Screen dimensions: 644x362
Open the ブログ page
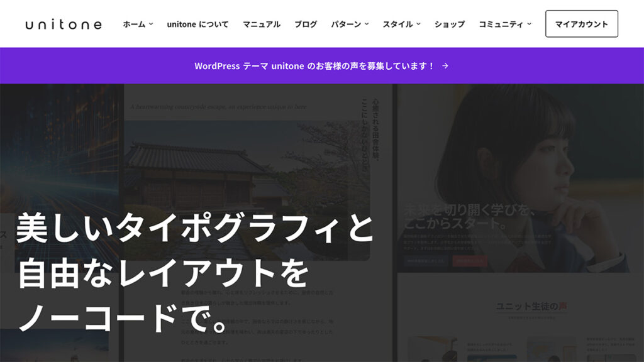coord(306,25)
